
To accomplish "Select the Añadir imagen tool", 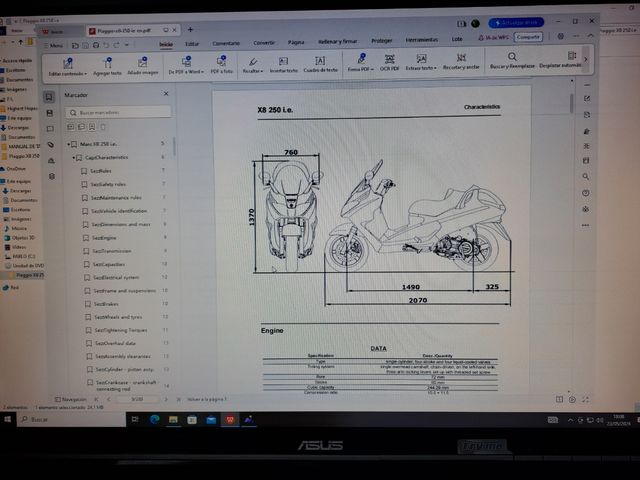I will (x=143, y=65).
